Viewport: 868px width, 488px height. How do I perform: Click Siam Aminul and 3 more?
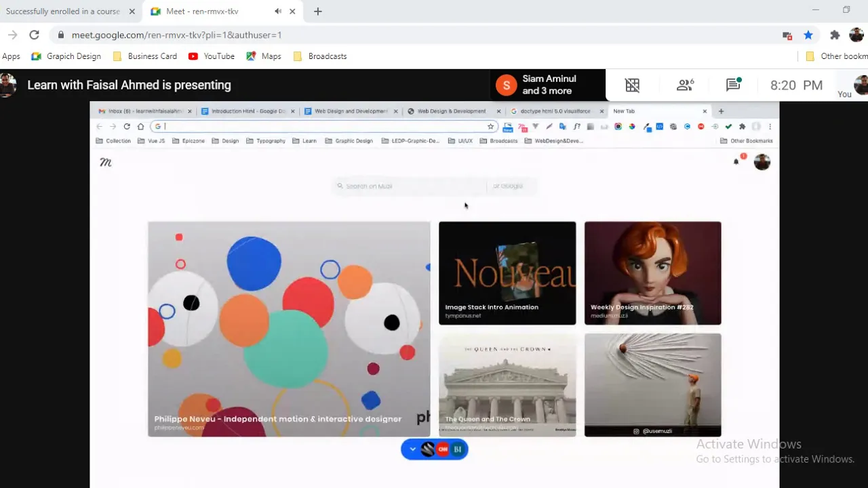point(549,85)
